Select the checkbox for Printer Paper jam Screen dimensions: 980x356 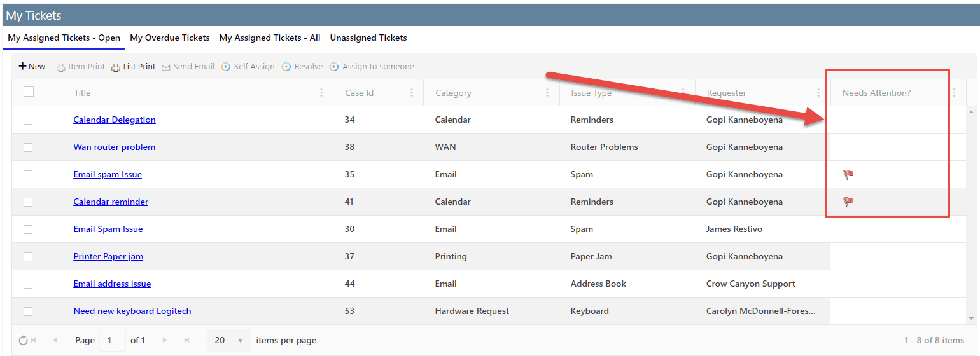coord(28,257)
